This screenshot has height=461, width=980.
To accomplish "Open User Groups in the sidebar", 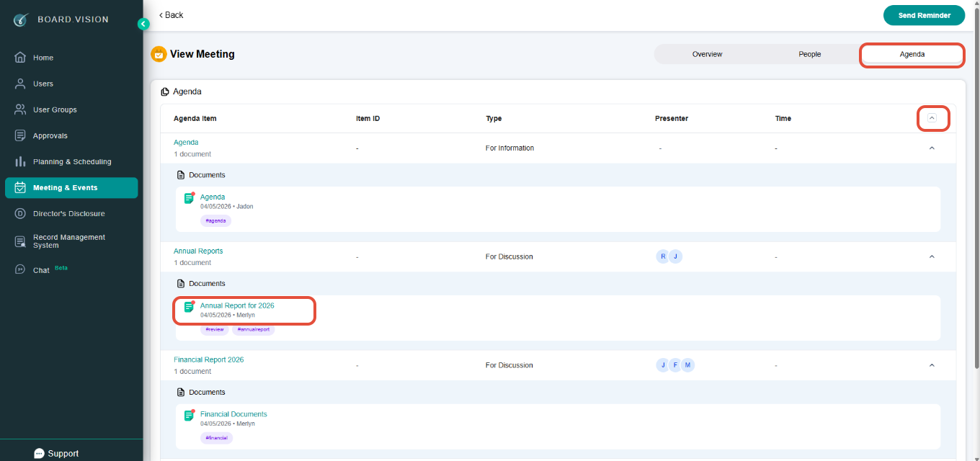I will click(x=71, y=109).
